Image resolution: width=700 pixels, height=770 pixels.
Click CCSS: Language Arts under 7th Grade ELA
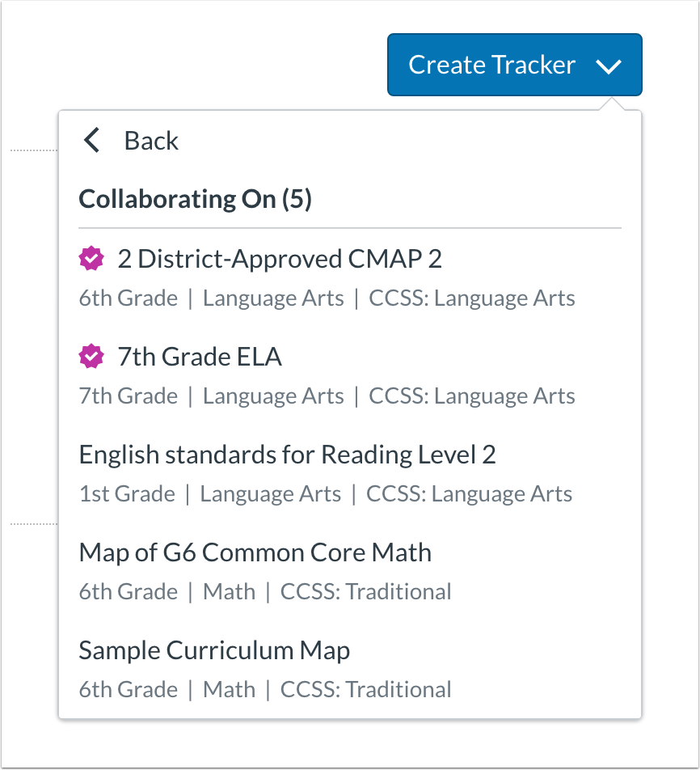point(472,396)
